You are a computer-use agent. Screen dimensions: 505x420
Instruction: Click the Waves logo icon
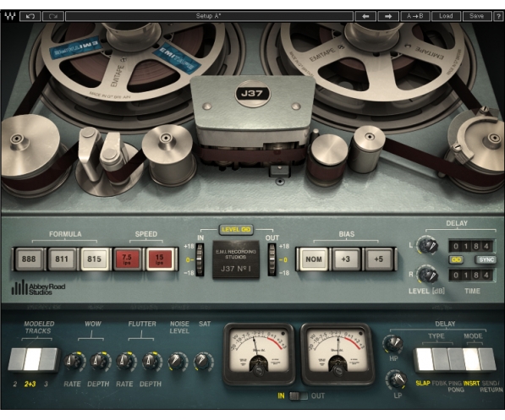click(9, 16)
